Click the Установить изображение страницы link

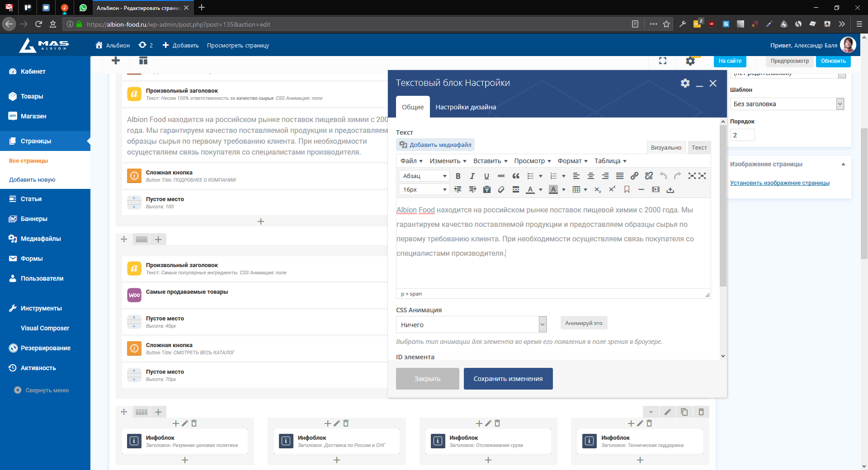tap(779, 183)
